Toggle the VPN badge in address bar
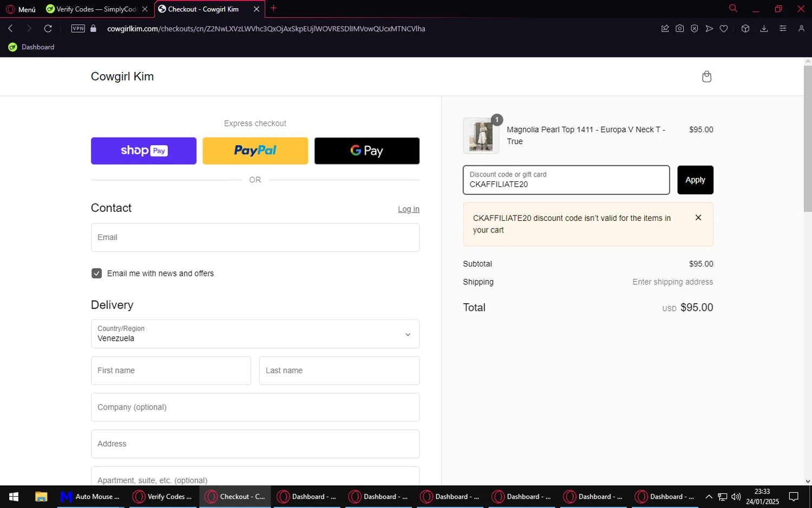The image size is (812, 508). point(78,29)
